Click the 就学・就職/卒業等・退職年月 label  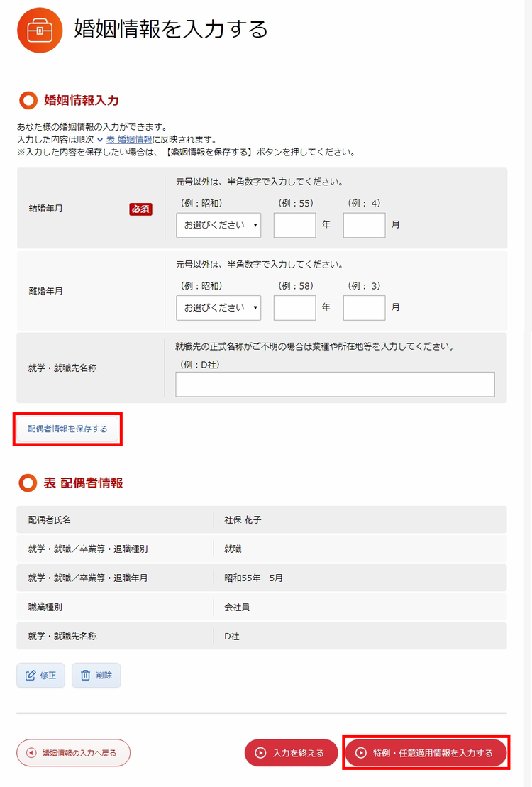click(x=88, y=578)
